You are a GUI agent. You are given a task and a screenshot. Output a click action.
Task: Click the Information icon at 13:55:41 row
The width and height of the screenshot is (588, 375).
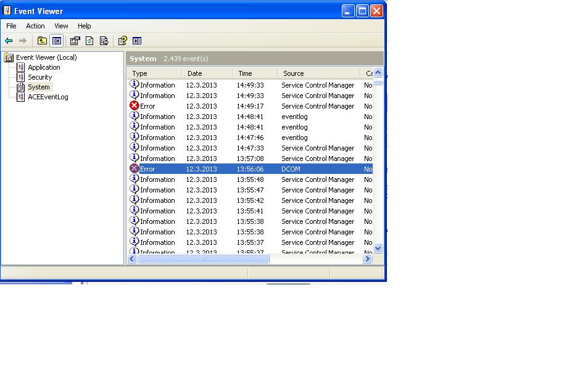[135, 211]
